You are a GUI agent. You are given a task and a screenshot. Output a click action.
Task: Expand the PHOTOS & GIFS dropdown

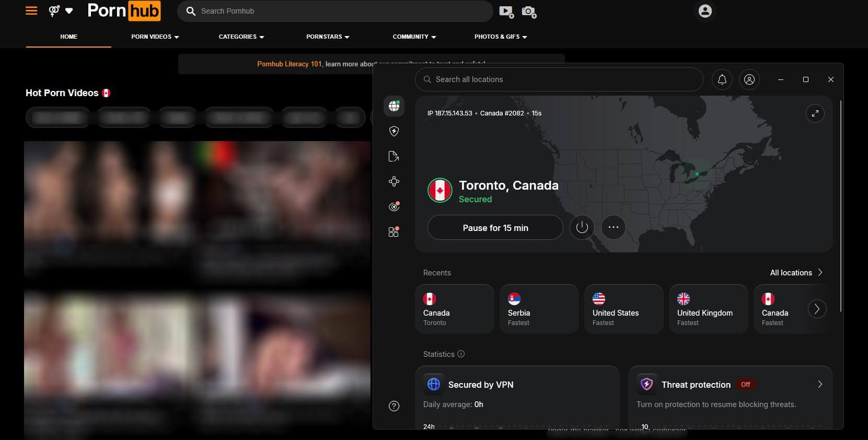(501, 37)
